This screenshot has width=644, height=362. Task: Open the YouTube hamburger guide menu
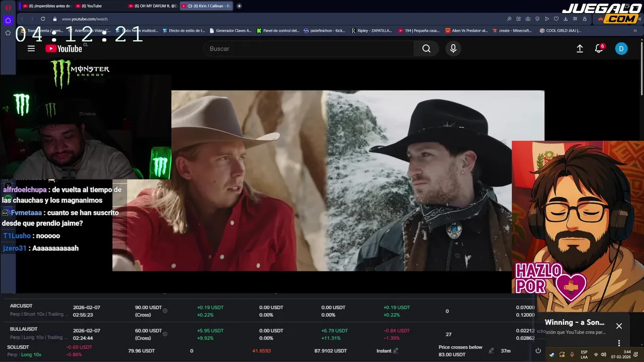pyautogui.click(x=31, y=49)
